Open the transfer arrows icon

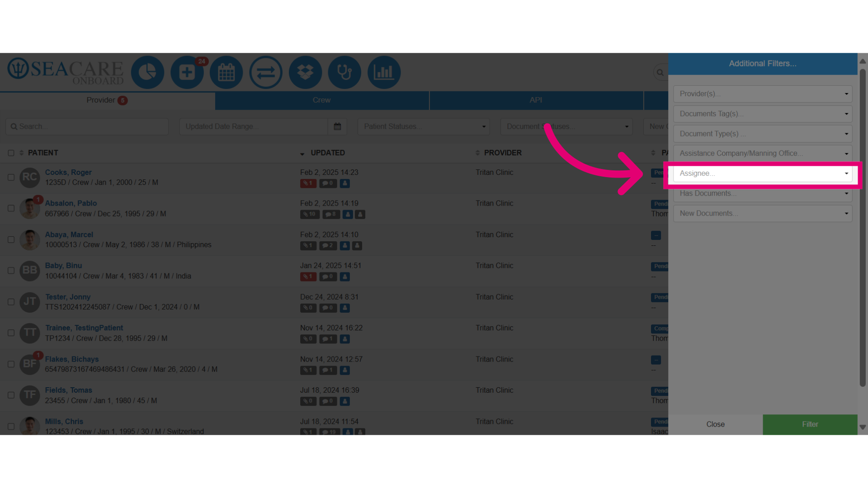[x=266, y=72]
